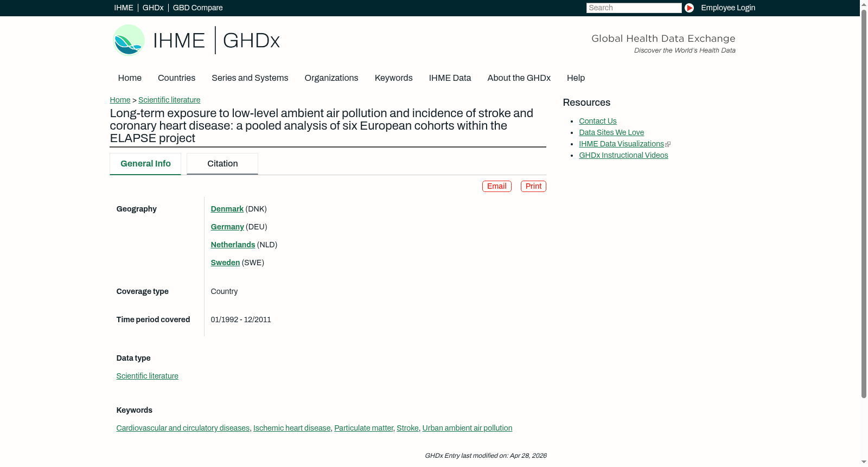
Task: Follow the Home breadcrumb link
Action: (120, 100)
